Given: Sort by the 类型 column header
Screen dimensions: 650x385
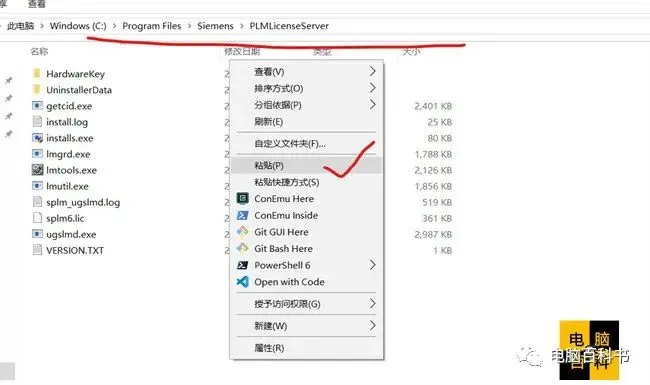Looking at the screenshot, I should point(322,51).
